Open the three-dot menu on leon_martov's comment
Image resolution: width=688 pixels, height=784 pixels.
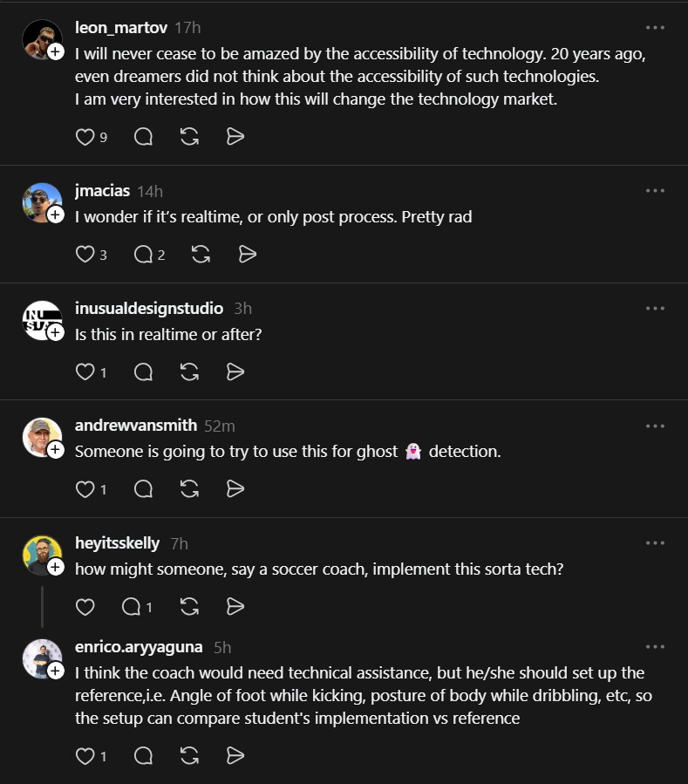(x=655, y=27)
